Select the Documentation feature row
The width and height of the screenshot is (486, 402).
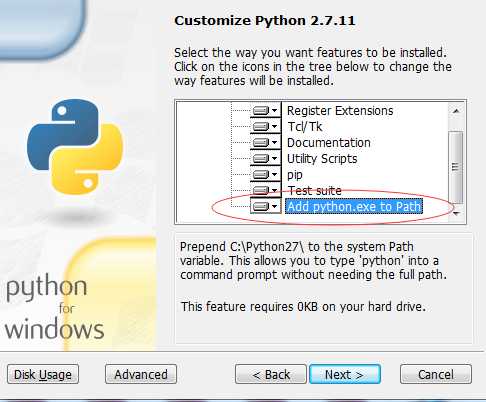(x=329, y=143)
